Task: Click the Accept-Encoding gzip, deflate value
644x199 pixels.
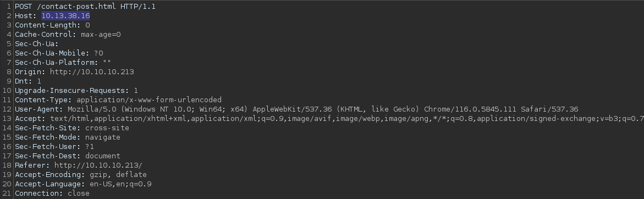Action: [x=118, y=175]
